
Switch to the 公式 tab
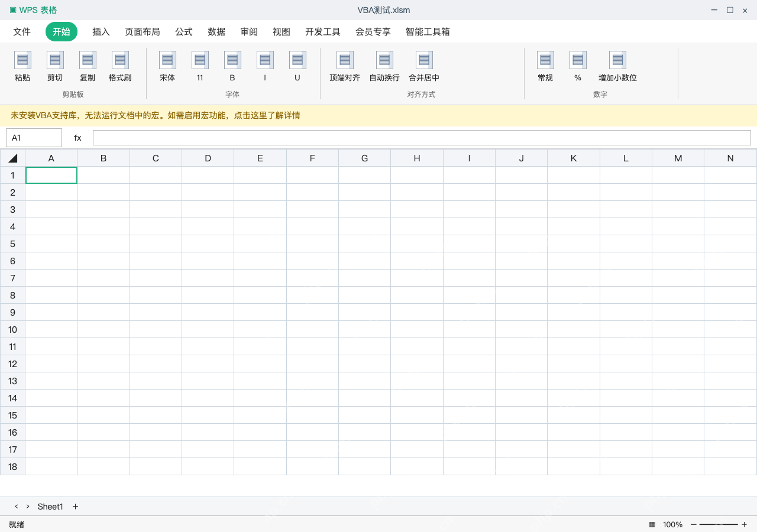click(x=184, y=32)
